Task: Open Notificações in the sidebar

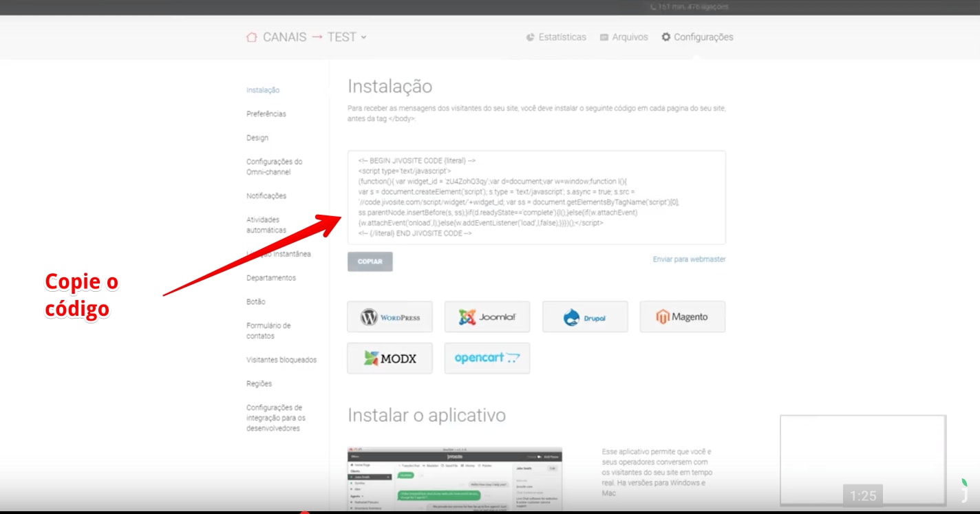Action: [266, 196]
